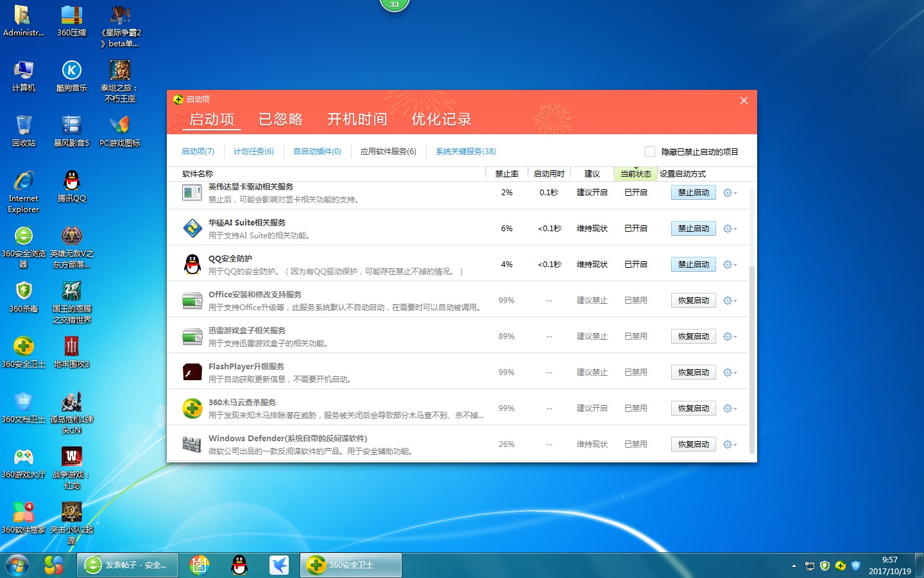Expand settings gear for 华硕AI Suite row

(x=730, y=229)
